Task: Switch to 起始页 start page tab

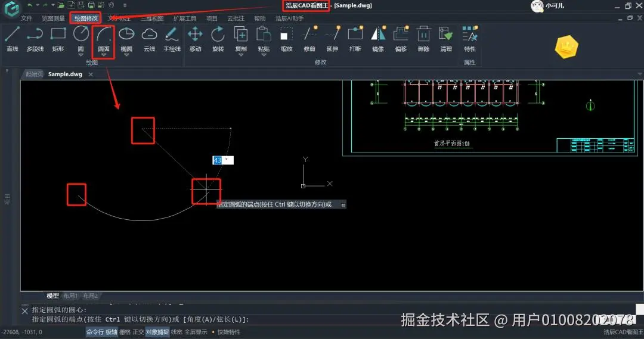Action: click(34, 74)
